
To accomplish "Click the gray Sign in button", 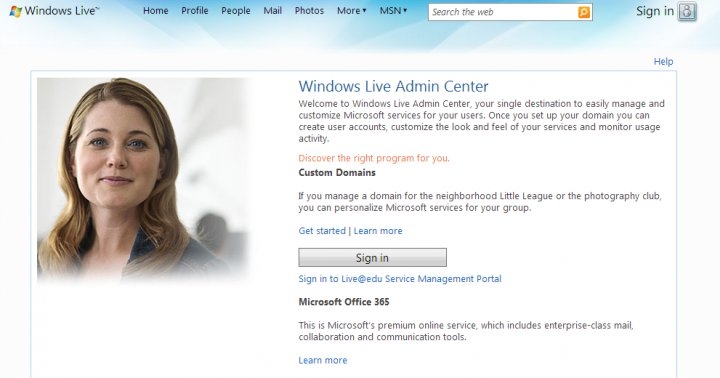I will click(372, 258).
